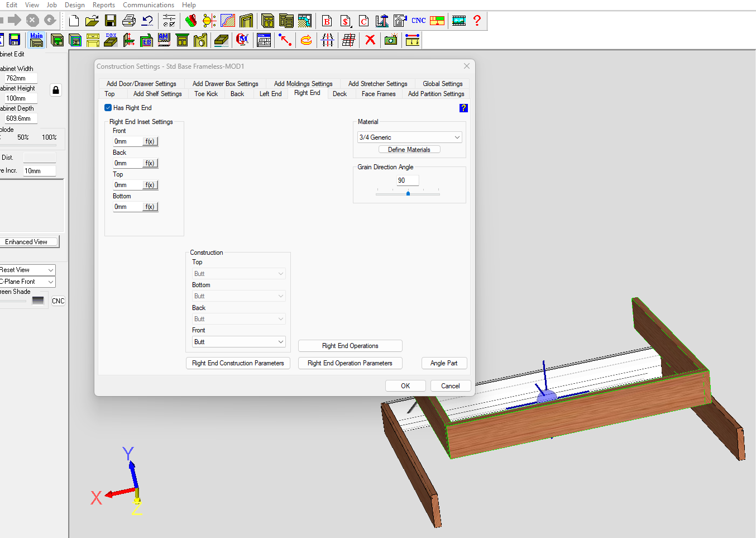Uncheck the Has Right End checkbox
This screenshot has width=756, height=538.
(x=108, y=108)
